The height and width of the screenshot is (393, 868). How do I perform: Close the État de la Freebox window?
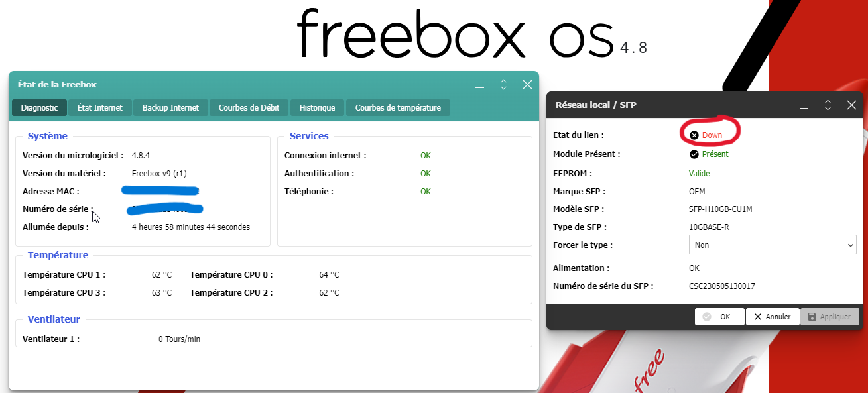point(527,84)
